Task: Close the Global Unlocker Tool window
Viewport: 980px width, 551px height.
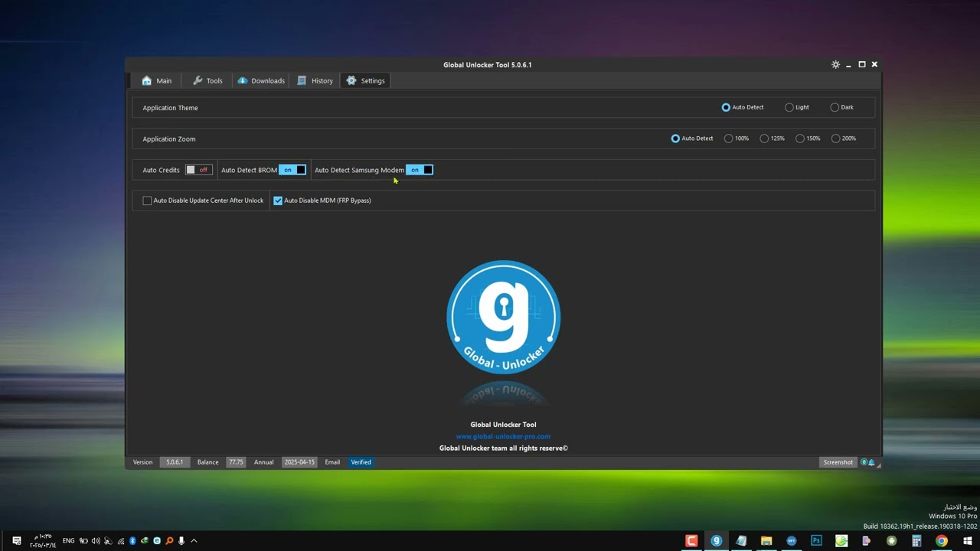Action: (x=874, y=64)
